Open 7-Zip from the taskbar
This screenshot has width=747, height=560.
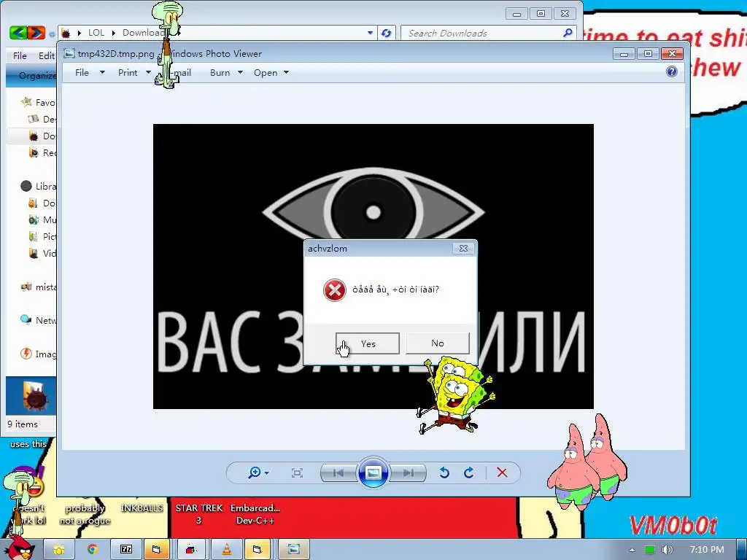125,550
